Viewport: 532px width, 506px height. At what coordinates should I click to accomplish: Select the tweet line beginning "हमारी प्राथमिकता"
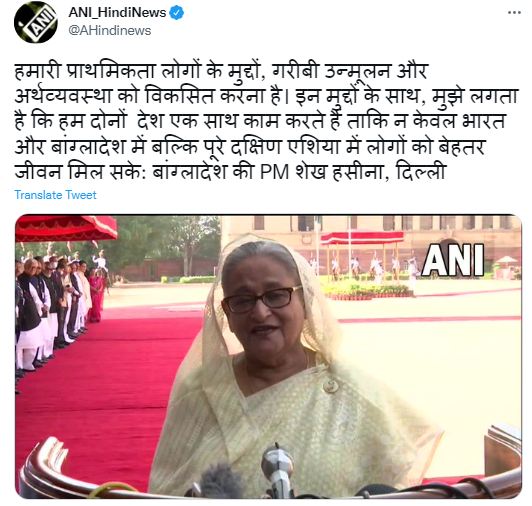click(x=221, y=72)
